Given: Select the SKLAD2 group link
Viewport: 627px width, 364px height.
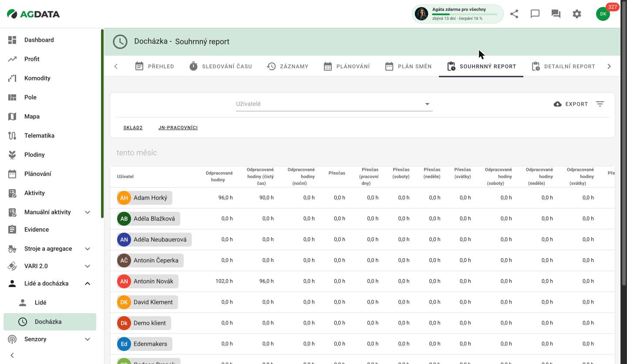Looking at the screenshot, I should tap(133, 128).
